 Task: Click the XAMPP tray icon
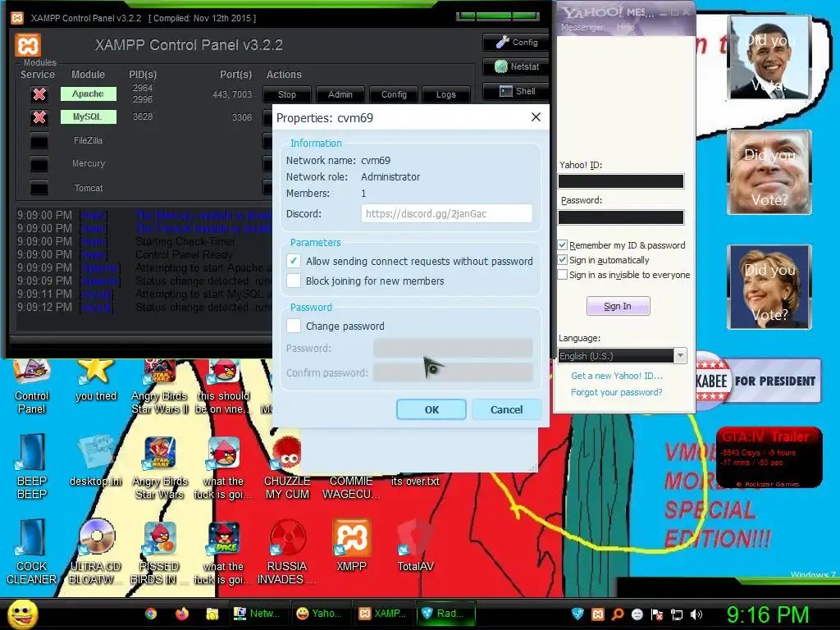[598, 614]
